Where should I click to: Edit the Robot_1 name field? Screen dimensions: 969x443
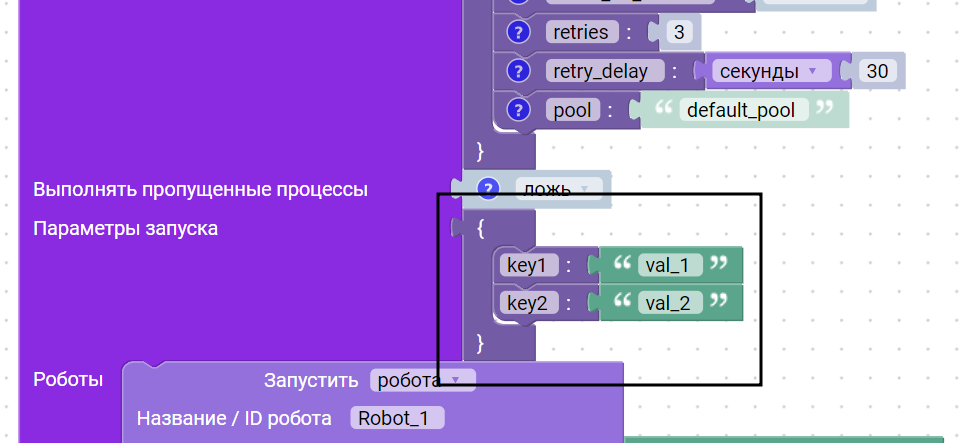[x=396, y=418]
